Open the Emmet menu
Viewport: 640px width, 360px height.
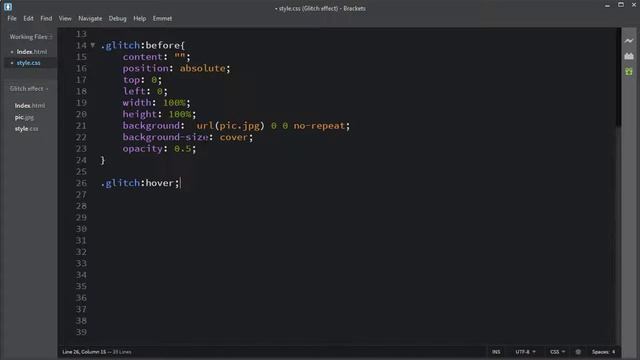(x=162, y=18)
